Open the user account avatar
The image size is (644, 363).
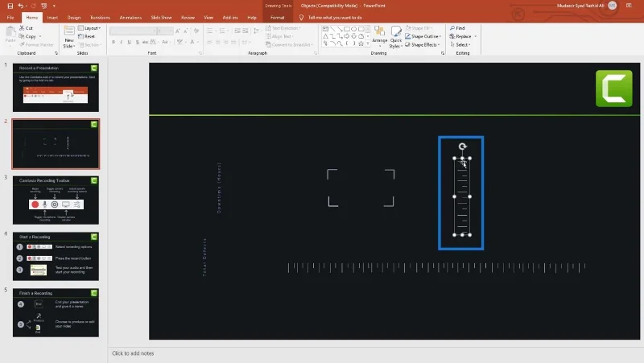click(612, 6)
